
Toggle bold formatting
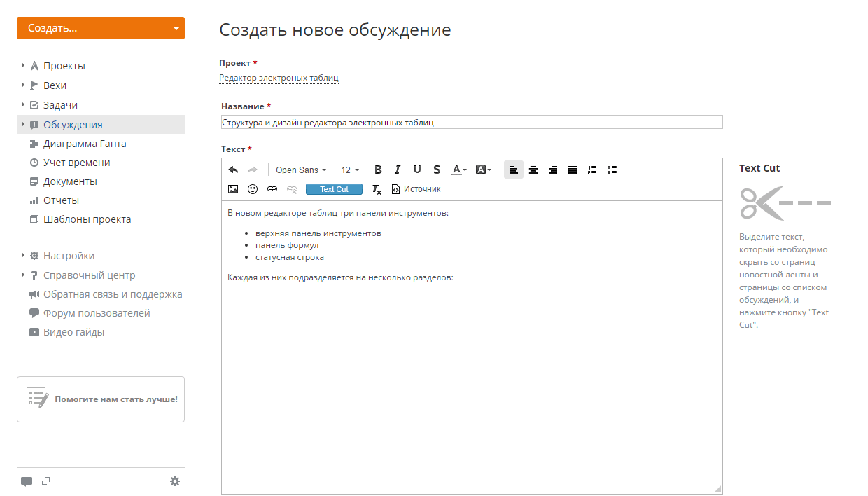(378, 170)
